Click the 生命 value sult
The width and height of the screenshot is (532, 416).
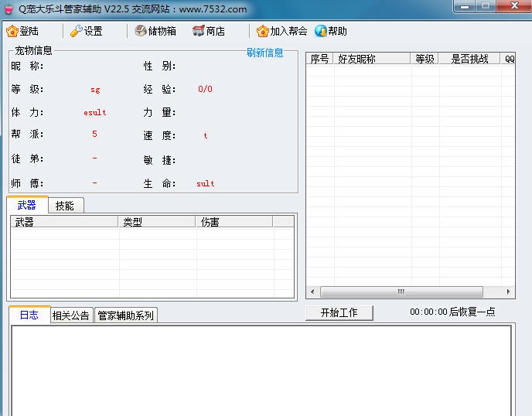tap(206, 183)
